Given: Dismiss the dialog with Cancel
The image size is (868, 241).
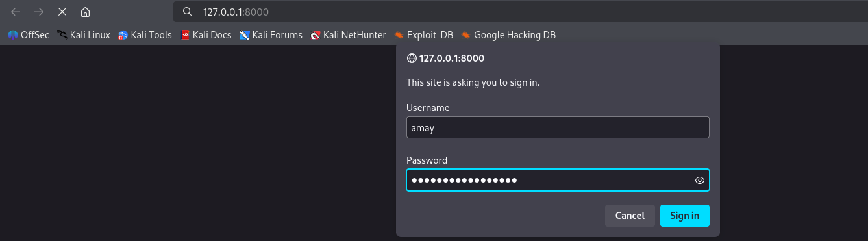Looking at the screenshot, I should (630, 216).
